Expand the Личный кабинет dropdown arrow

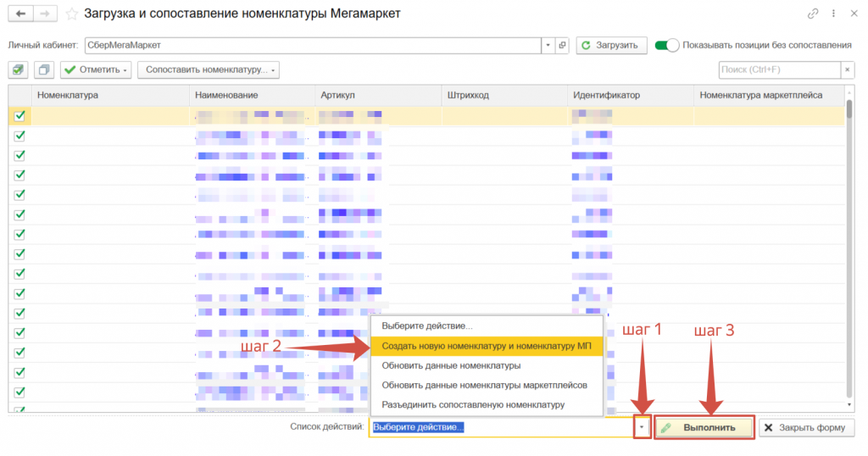coord(548,45)
